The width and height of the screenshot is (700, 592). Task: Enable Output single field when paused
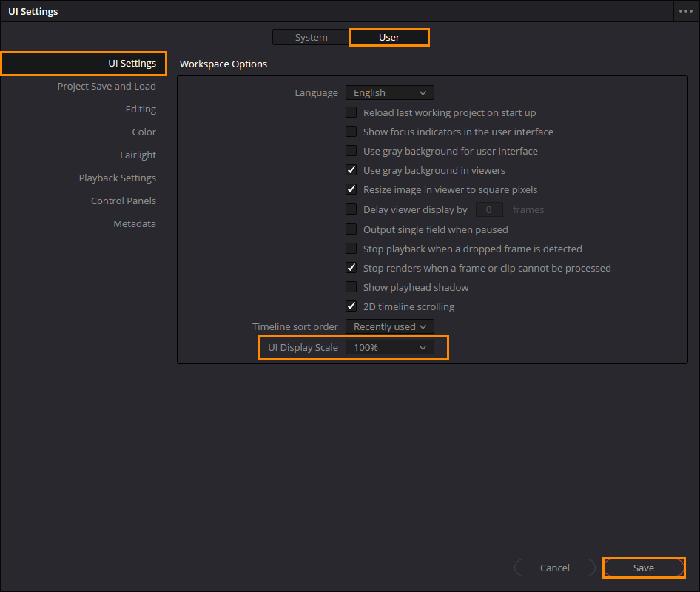tap(351, 229)
